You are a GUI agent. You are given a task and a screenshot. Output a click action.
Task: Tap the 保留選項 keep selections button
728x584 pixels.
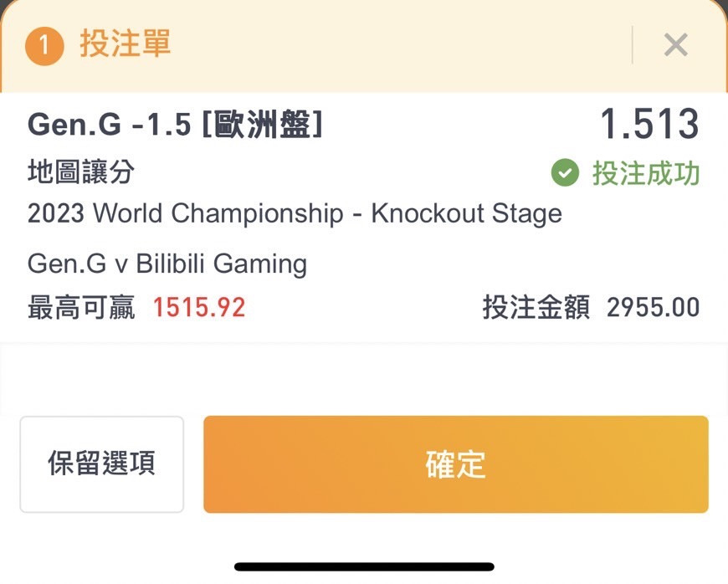pos(102,464)
